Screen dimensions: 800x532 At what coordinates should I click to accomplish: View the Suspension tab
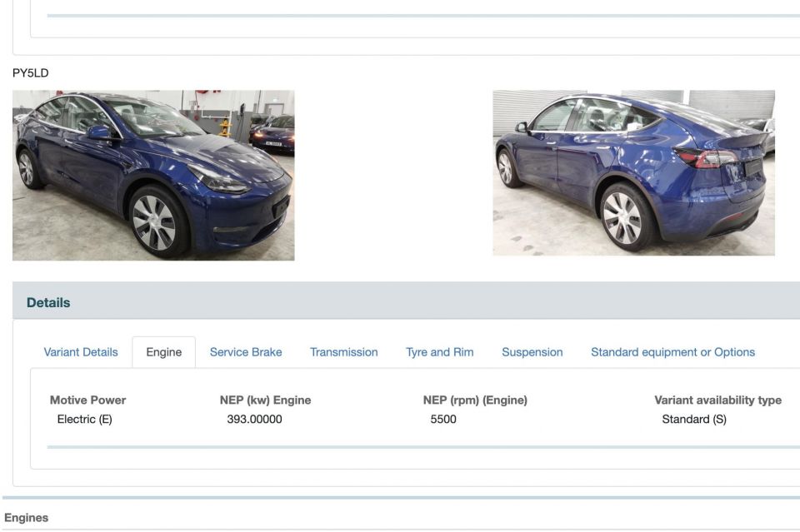[532, 352]
